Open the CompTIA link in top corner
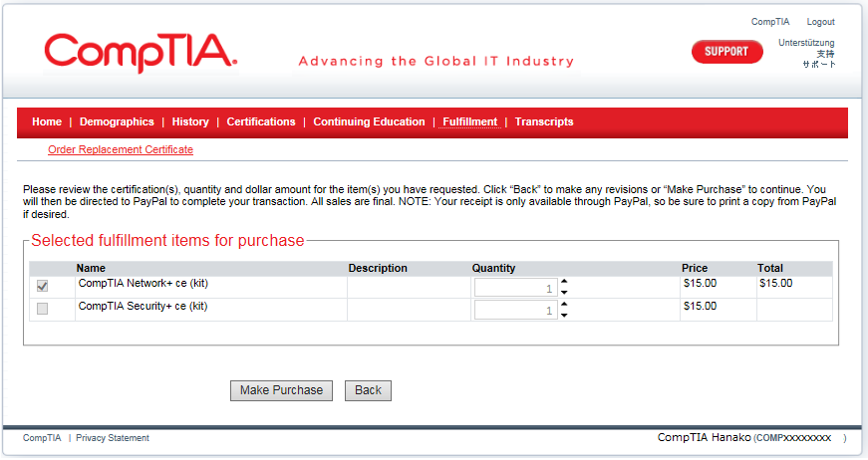868x460 pixels. point(770,22)
